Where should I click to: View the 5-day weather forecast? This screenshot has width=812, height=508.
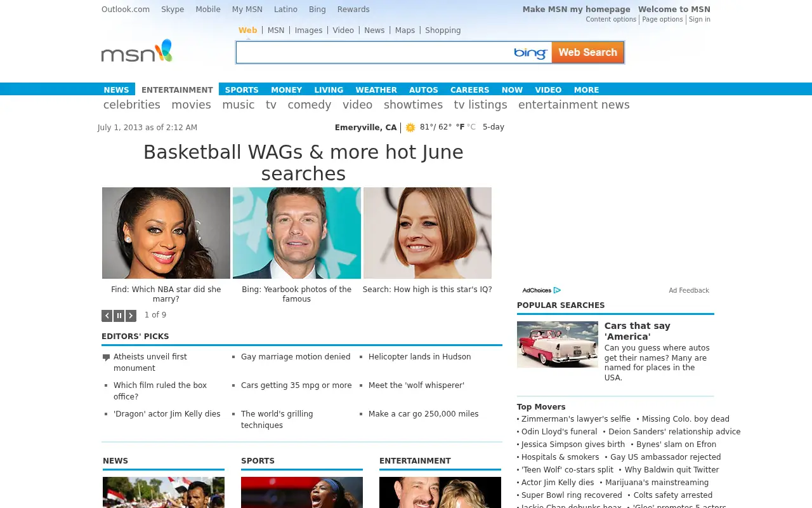[x=494, y=127]
